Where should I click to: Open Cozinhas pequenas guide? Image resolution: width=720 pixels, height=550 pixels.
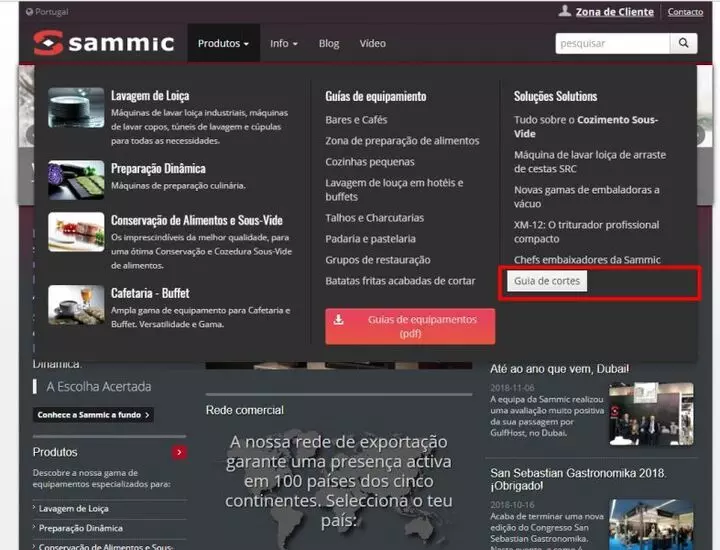pyautogui.click(x=370, y=162)
